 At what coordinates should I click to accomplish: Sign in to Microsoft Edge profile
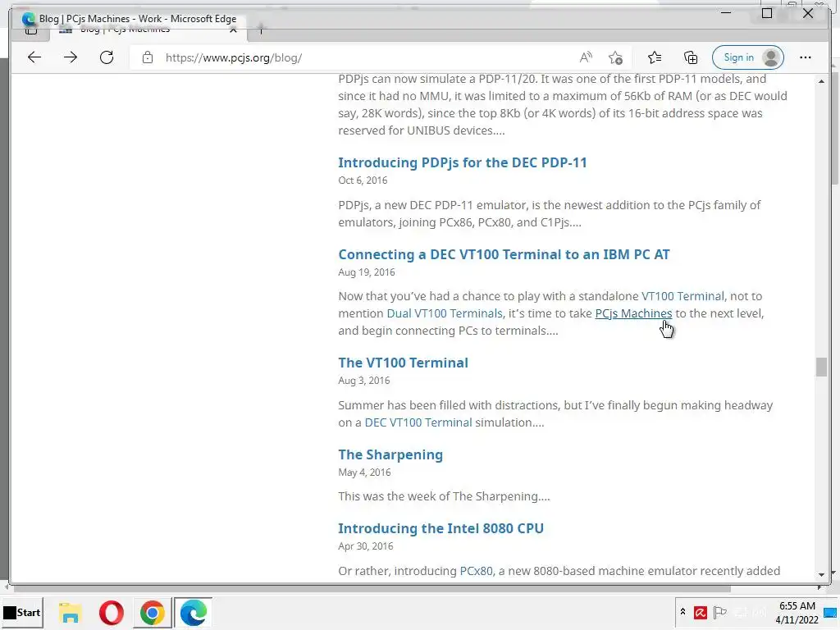[x=748, y=57]
